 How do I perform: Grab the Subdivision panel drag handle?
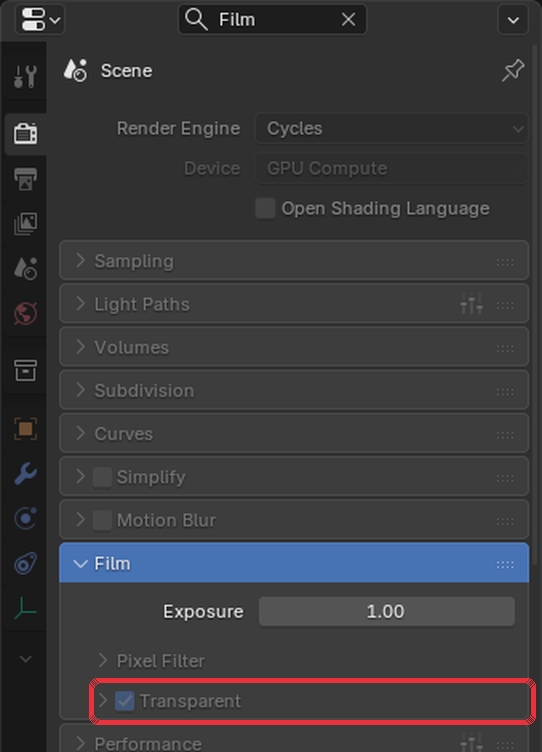[x=505, y=392]
